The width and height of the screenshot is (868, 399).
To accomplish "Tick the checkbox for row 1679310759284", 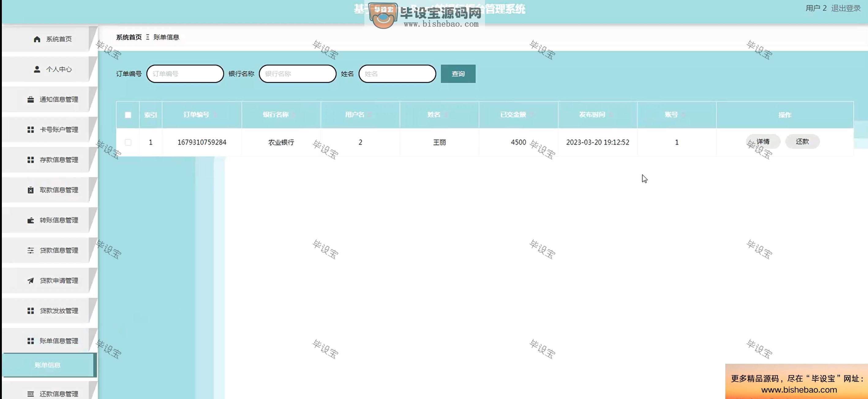I will tap(128, 142).
